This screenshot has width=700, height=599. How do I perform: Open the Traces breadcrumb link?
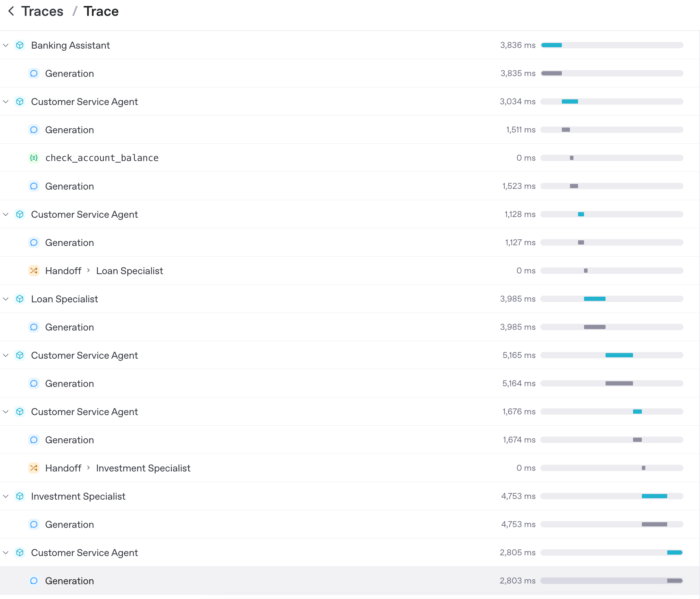(x=42, y=11)
